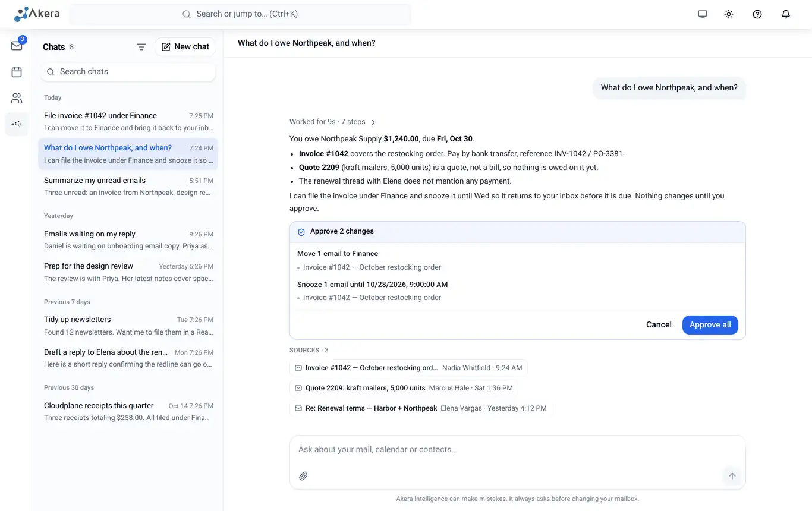
Task: Open the 'Draft a reply to Elena' chat
Action: [128, 358]
